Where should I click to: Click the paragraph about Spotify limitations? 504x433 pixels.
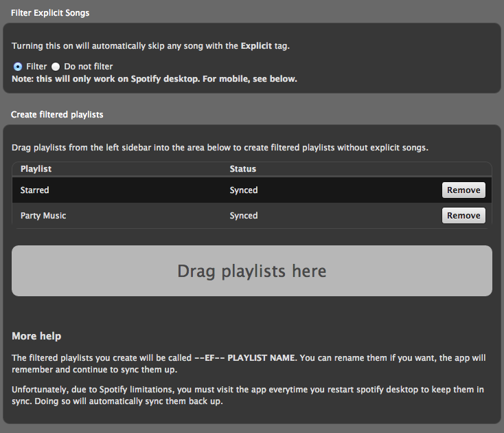248,395
